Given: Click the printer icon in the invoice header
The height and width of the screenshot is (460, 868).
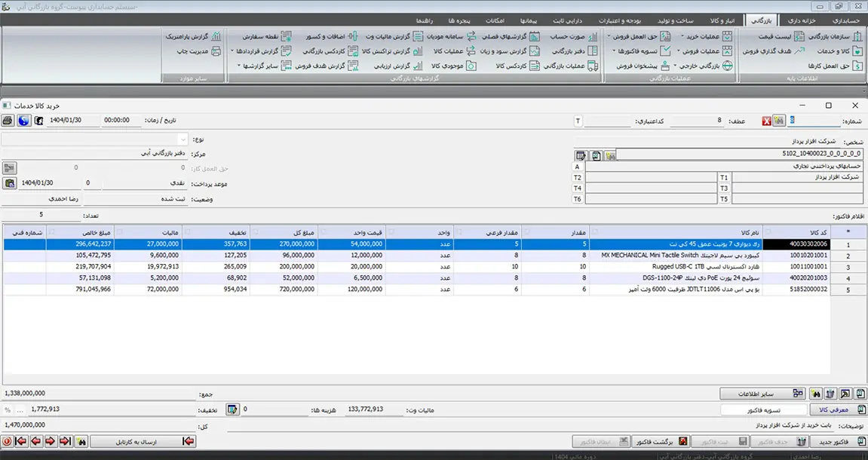Looking at the screenshot, I should pyautogui.click(x=8, y=121).
